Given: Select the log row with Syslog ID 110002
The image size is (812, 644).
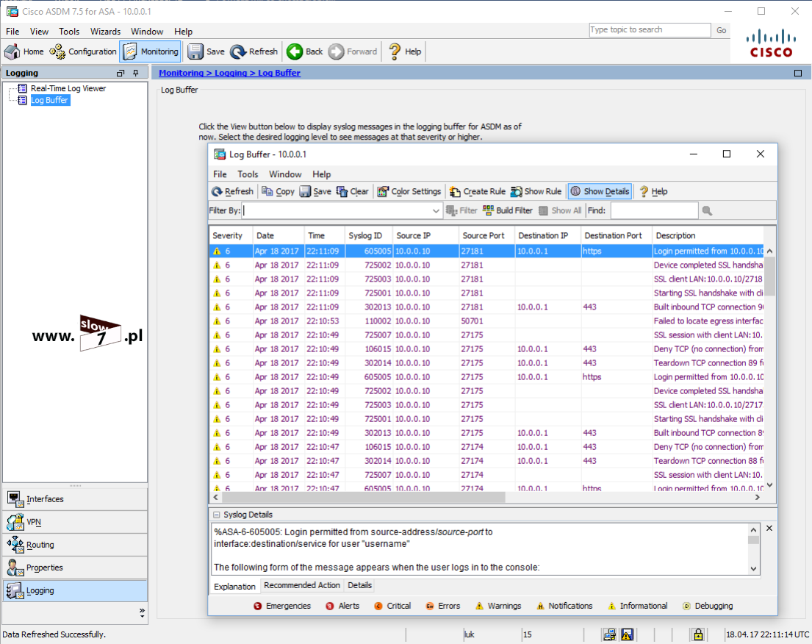Looking at the screenshot, I should [486, 321].
